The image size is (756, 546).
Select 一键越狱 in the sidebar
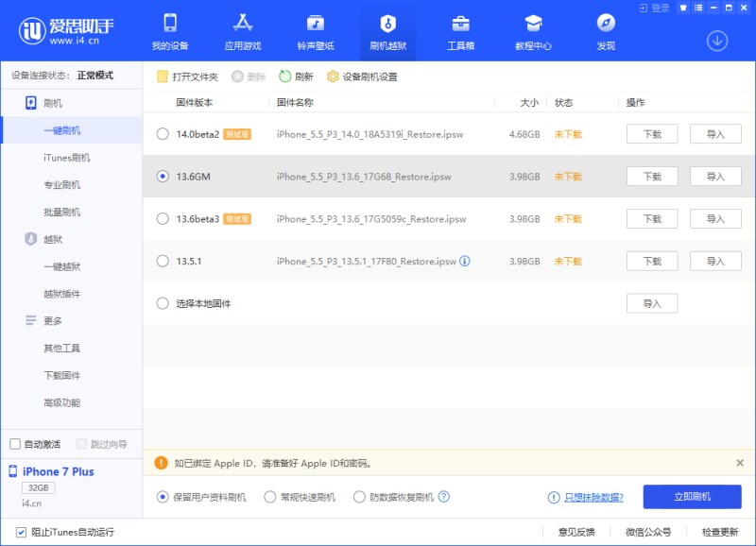pos(72,266)
